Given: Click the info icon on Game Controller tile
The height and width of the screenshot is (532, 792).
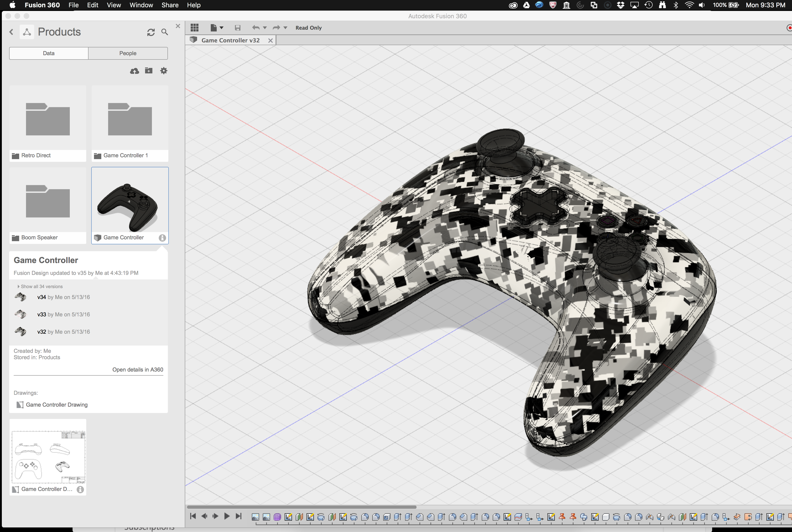Looking at the screenshot, I should click(162, 238).
